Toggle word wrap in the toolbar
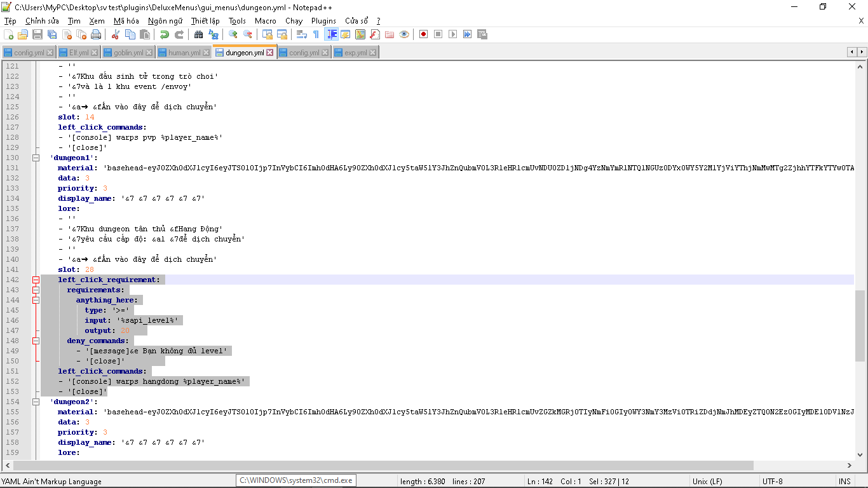The width and height of the screenshot is (868, 488). click(x=302, y=34)
